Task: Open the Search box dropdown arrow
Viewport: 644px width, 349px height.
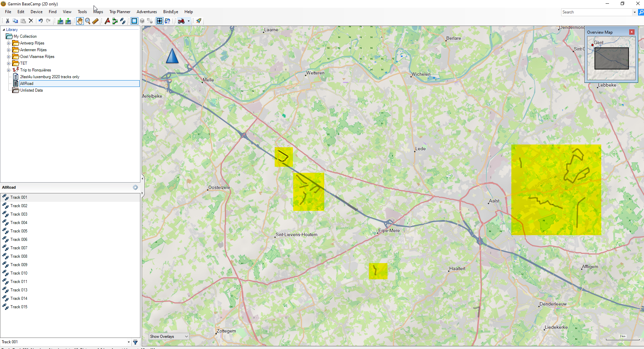Action: click(x=635, y=12)
